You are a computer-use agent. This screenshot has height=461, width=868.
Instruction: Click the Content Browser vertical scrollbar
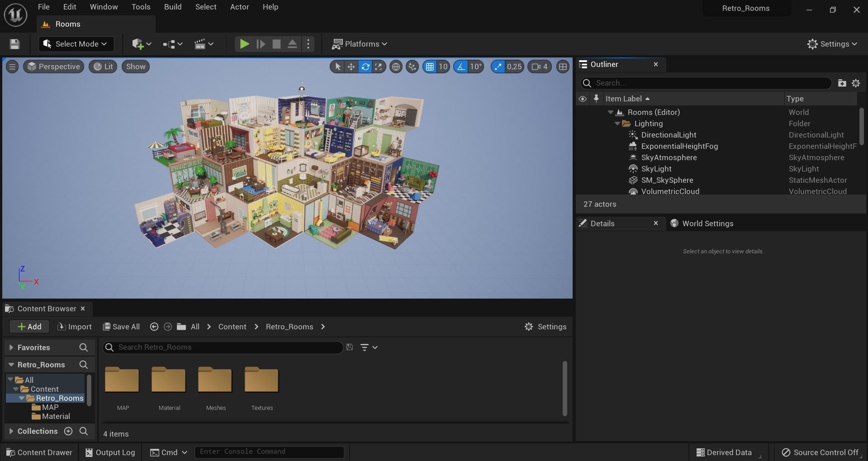(x=564, y=388)
